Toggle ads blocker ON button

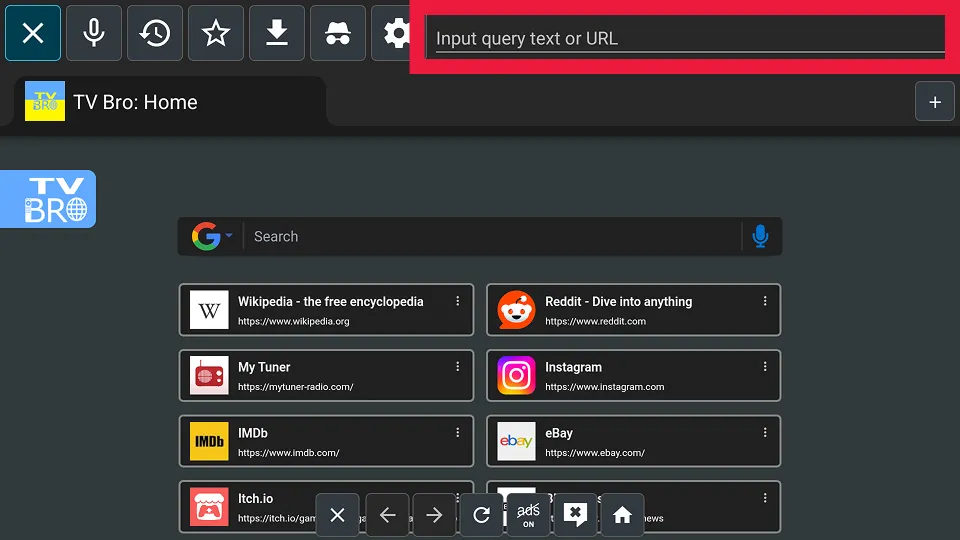tap(528, 515)
